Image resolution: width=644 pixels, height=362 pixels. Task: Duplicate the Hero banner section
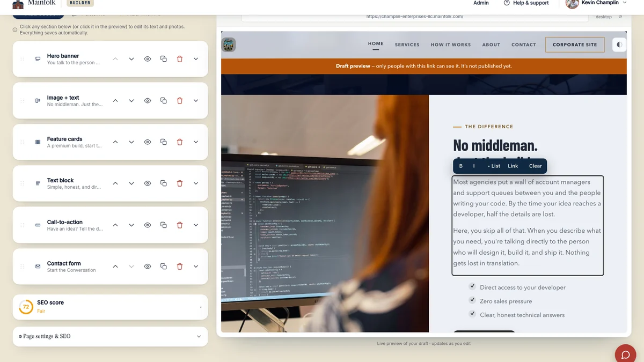point(164,59)
